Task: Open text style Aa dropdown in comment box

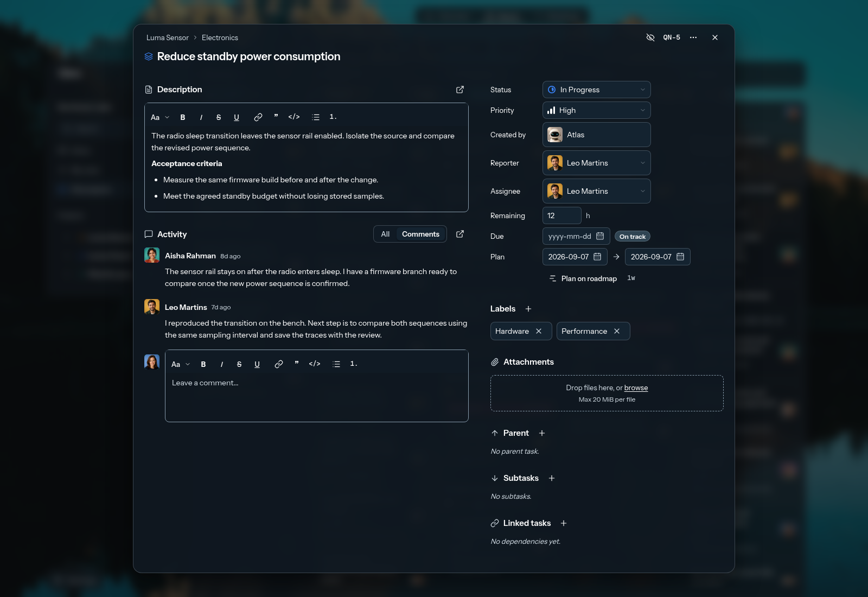Action: pos(181,364)
